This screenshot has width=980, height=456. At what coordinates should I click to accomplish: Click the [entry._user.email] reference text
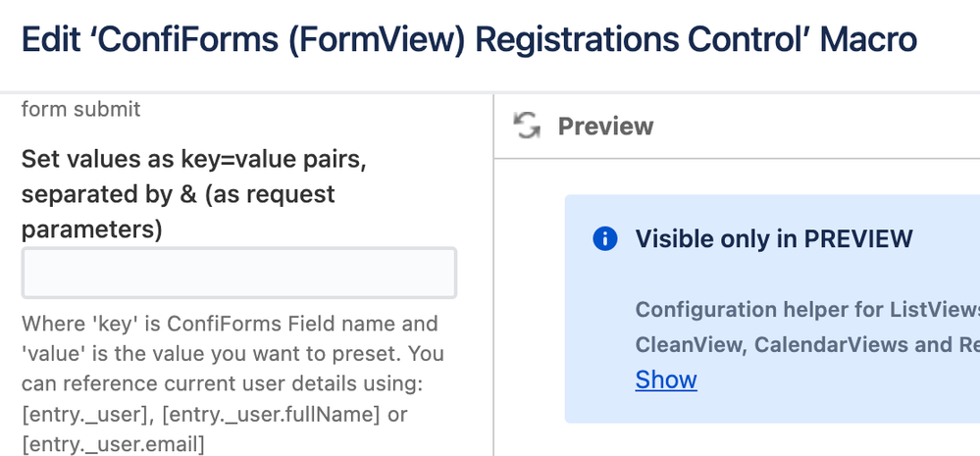113,445
